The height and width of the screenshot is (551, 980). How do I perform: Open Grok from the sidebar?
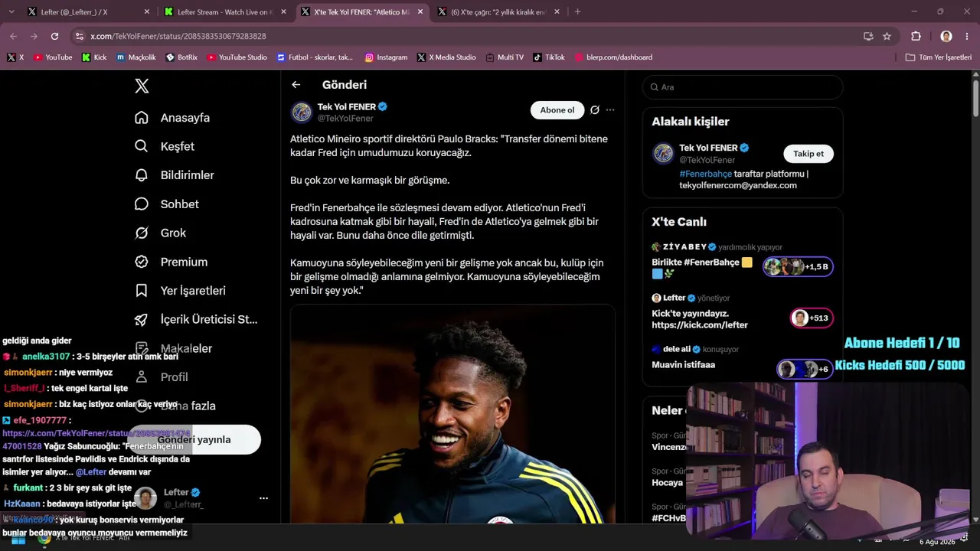click(x=160, y=233)
